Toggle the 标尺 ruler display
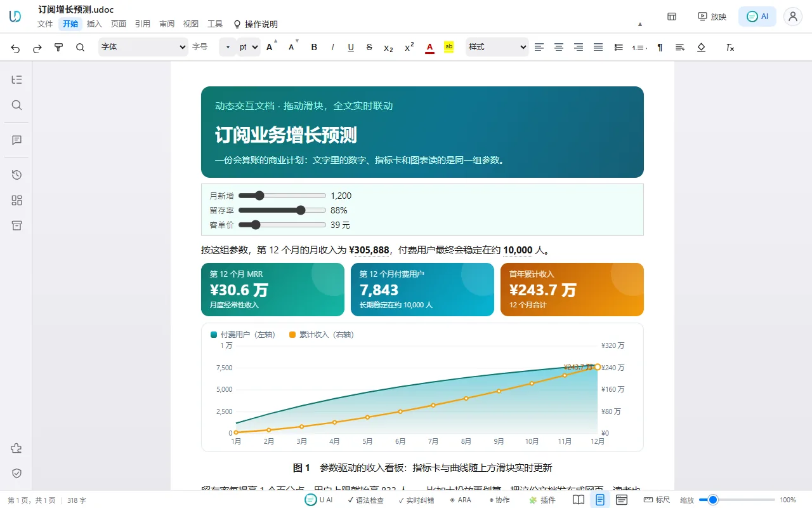This screenshot has width=812, height=508. [657, 500]
